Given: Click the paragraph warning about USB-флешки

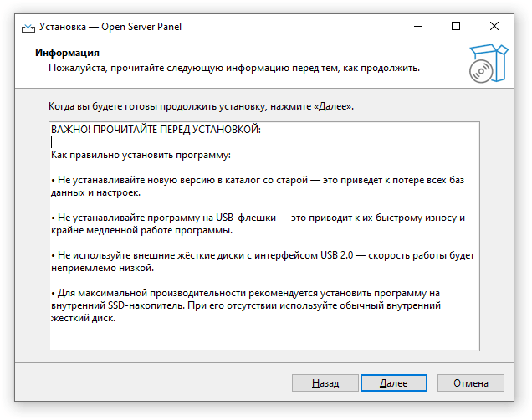Looking at the screenshot, I should [x=258, y=224].
